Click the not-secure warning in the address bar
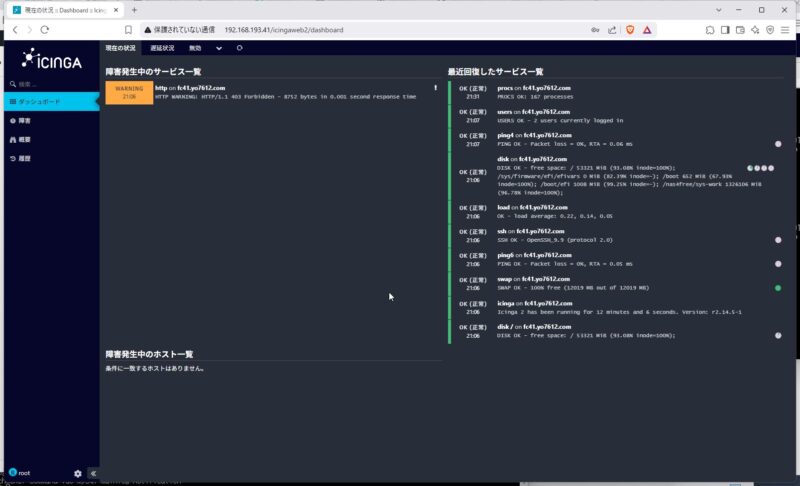Screen dimensions: 800x486 coord(180,30)
